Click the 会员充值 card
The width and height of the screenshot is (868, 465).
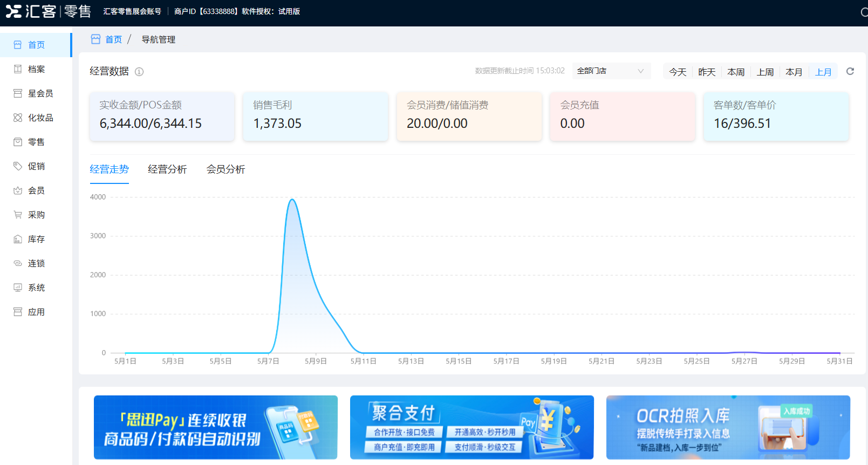click(x=623, y=117)
